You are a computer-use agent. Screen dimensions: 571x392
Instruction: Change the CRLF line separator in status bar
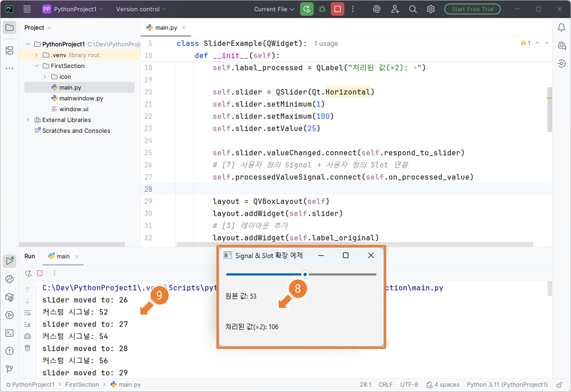pos(385,385)
